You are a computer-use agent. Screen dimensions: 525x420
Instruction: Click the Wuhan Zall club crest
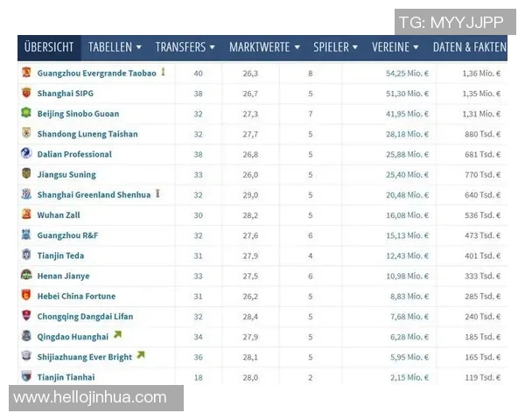[26, 214]
